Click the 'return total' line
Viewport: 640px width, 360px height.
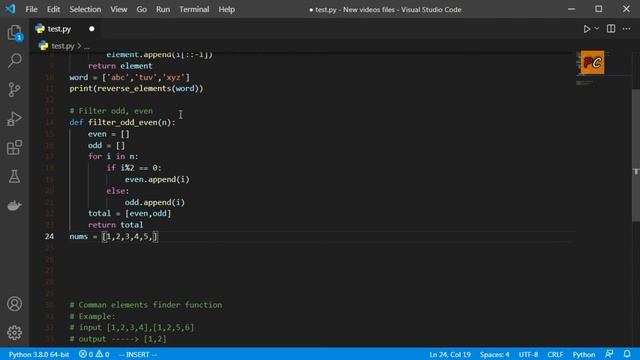116,225
